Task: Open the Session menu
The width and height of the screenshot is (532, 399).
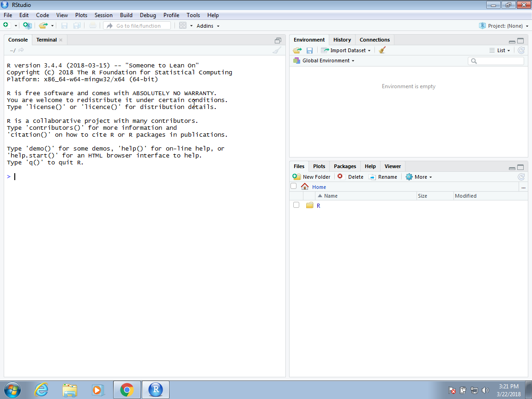Action: [x=103, y=15]
